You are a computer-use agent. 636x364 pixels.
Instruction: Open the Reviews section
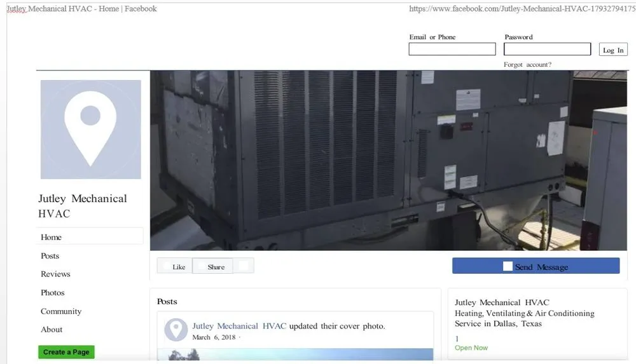(55, 274)
